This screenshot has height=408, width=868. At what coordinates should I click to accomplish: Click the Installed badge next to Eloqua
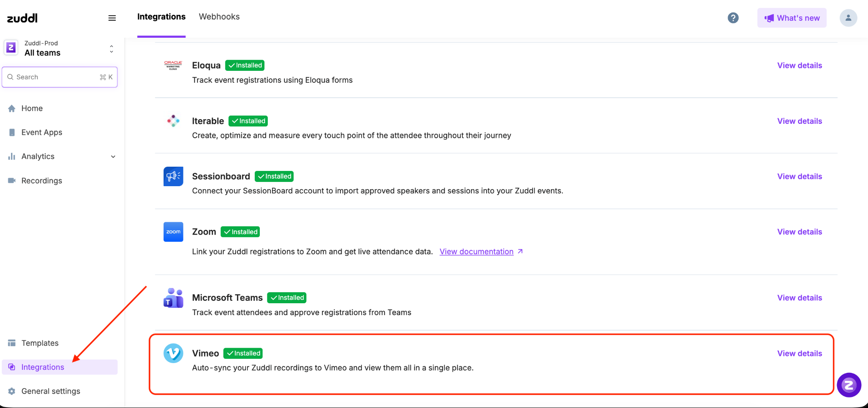click(x=245, y=65)
